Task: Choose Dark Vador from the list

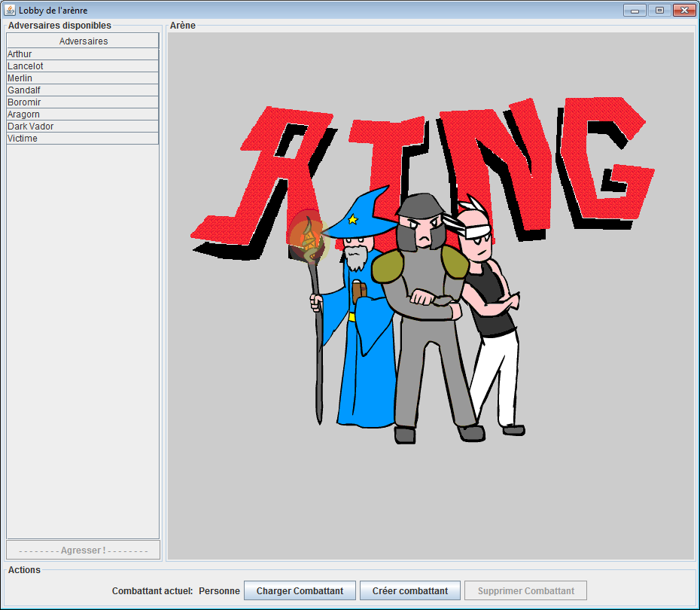Action: [x=83, y=127]
